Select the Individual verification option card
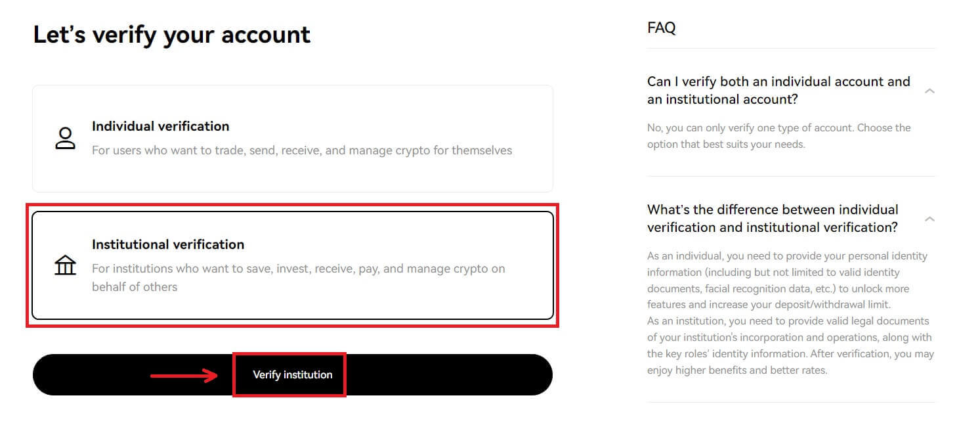The image size is (980, 425). click(292, 138)
